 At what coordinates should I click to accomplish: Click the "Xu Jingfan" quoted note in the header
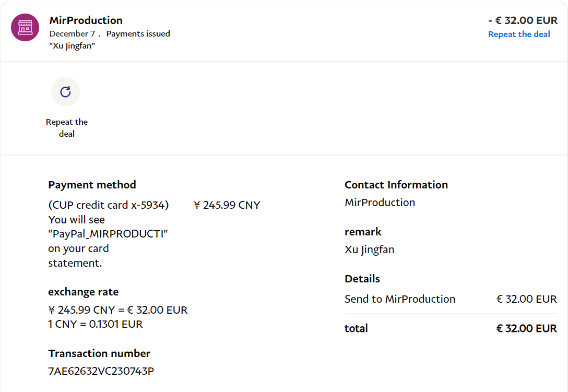(x=72, y=45)
